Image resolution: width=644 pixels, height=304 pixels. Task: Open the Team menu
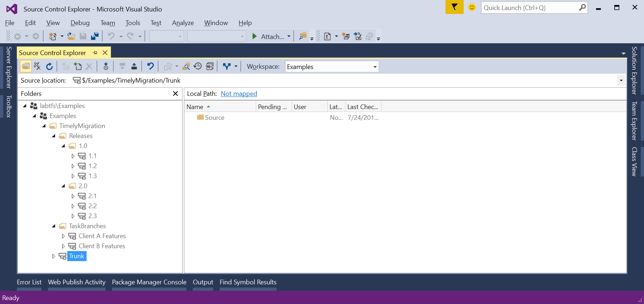click(108, 23)
